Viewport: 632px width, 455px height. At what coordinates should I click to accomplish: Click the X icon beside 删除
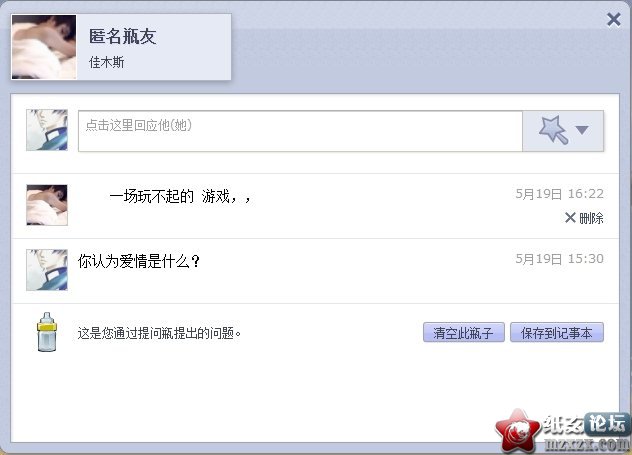click(x=570, y=218)
